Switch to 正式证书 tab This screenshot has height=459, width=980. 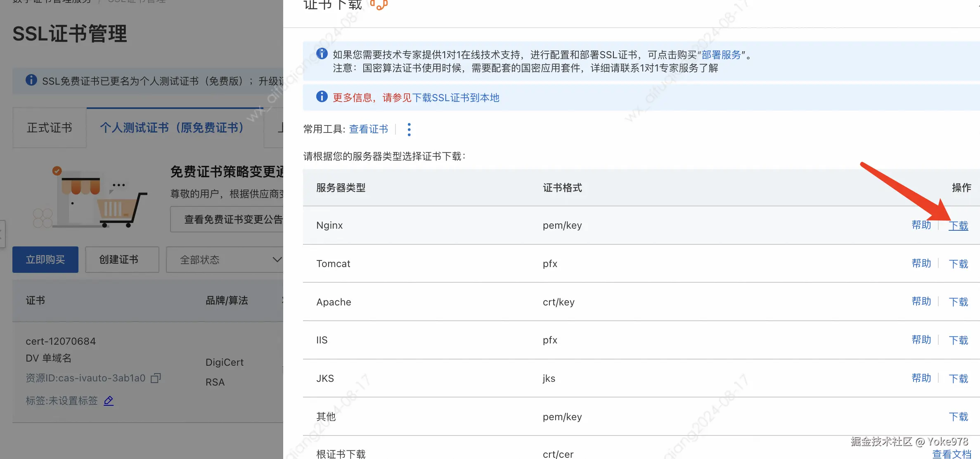click(x=50, y=128)
